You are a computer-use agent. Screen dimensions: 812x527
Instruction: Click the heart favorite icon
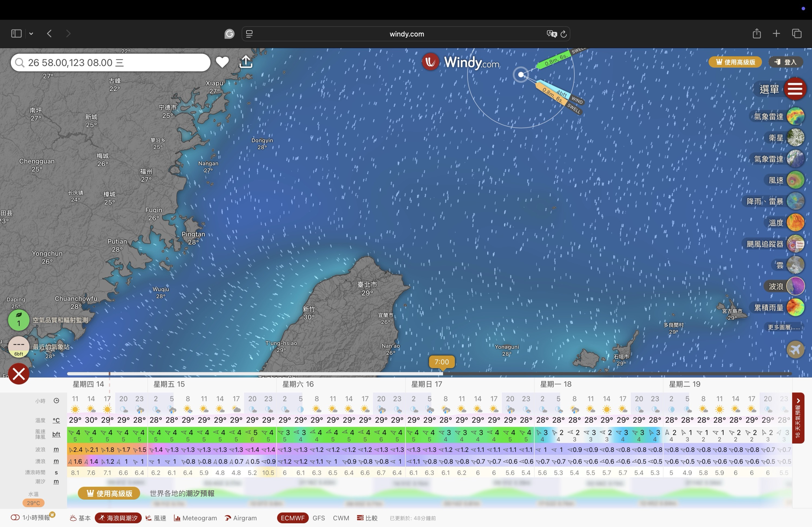pyautogui.click(x=222, y=62)
